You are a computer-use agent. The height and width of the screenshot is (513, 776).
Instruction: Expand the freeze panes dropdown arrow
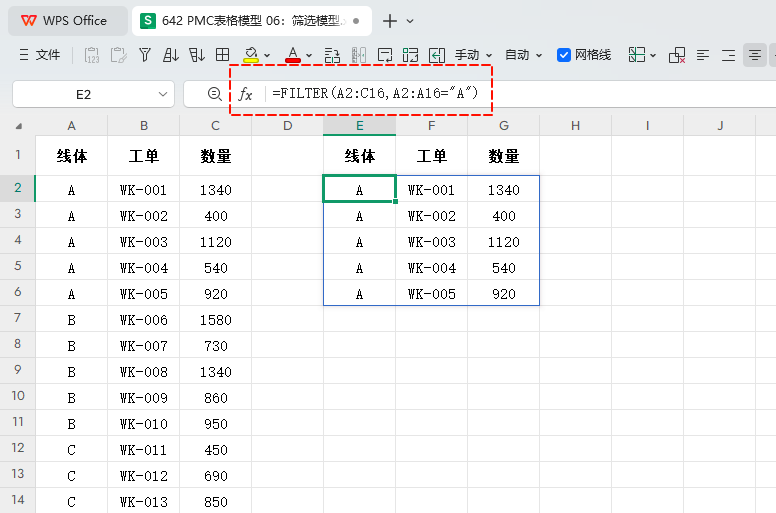pyautogui.click(x=653, y=55)
